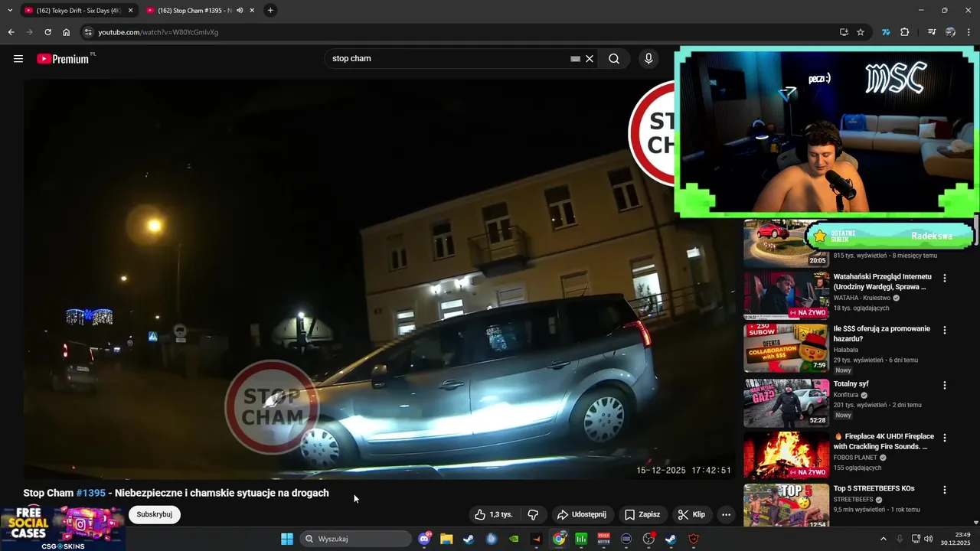
Task: Open the 20:05 roundabout video thumbnail
Action: tap(786, 243)
